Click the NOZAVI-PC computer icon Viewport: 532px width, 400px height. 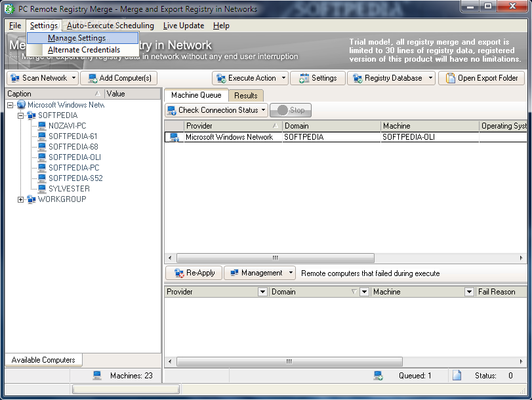pos(42,126)
